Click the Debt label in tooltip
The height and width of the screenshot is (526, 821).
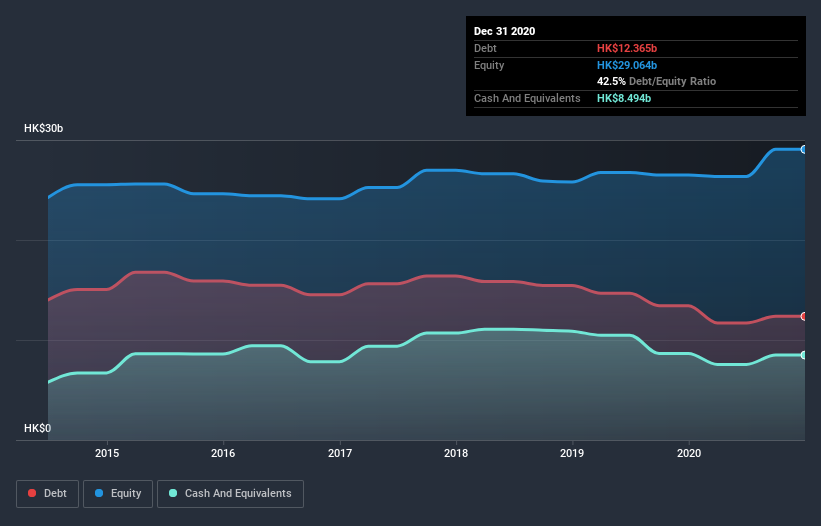click(x=485, y=48)
